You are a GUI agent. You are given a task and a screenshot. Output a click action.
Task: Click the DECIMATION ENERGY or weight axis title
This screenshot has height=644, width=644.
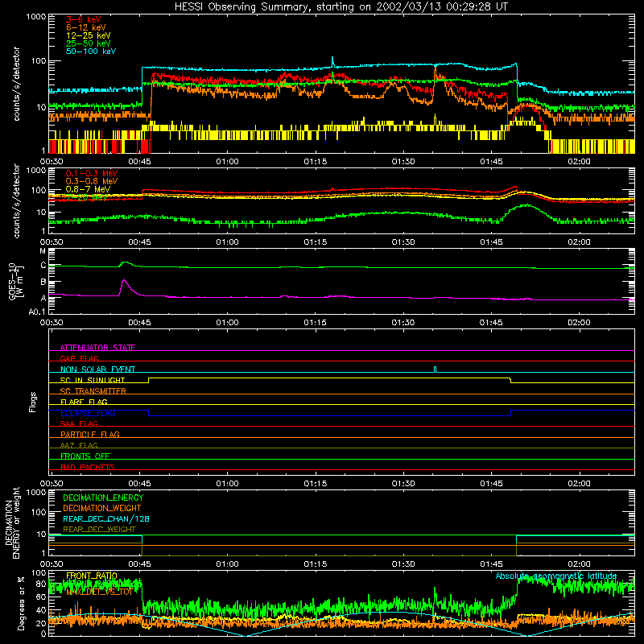[12, 522]
